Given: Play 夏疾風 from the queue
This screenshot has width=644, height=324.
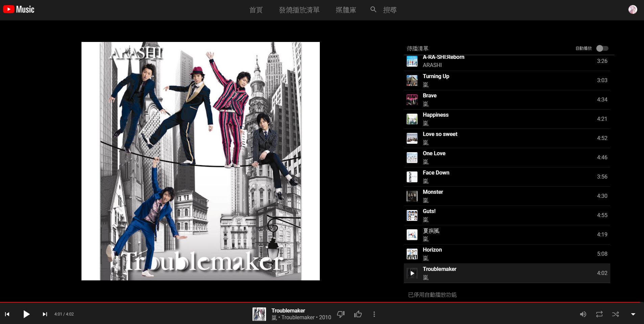Looking at the screenshot, I should (507, 235).
